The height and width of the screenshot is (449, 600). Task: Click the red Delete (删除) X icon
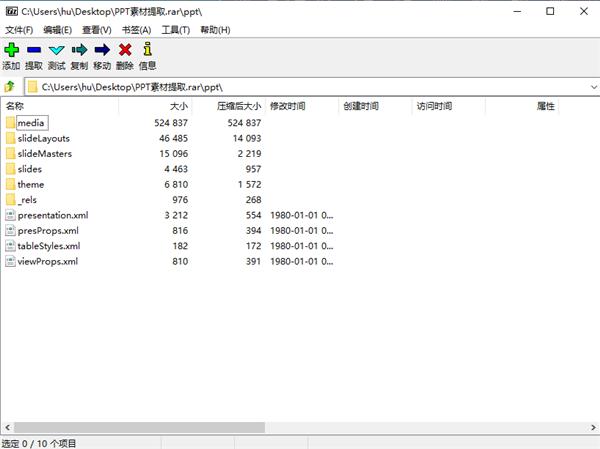tap(125, 50)
